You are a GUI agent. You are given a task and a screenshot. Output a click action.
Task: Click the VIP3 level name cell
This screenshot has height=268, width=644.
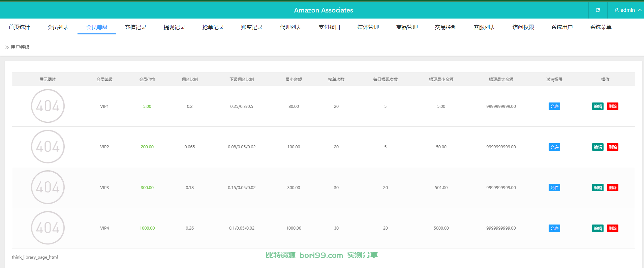pyautogui.click(x=104, y=187)
